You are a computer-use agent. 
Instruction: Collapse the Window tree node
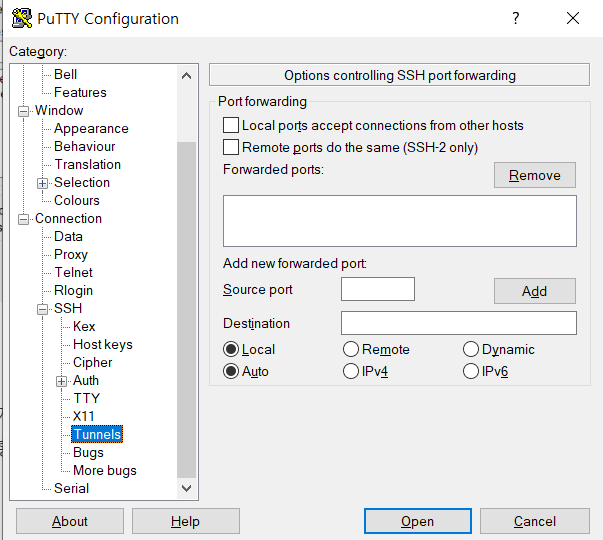coord(23,112)
